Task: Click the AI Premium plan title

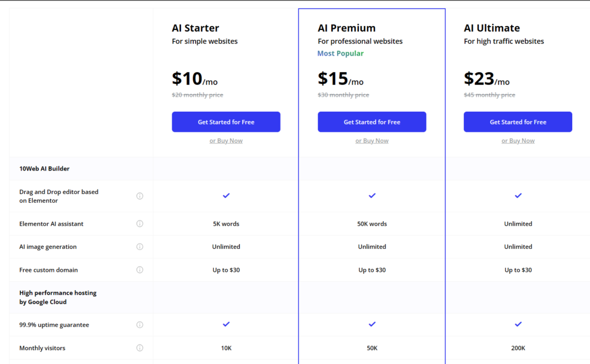Action: [346, 28]
